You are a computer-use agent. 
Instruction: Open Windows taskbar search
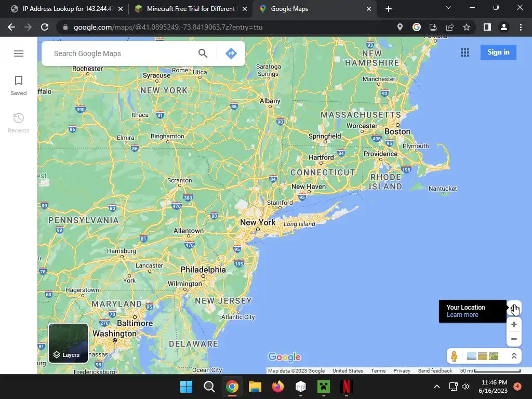[209, 387]
